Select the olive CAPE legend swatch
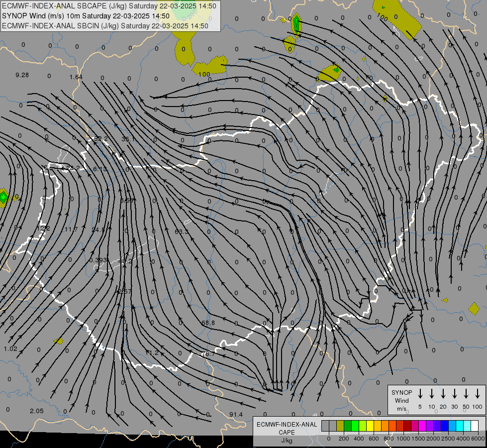The height and width of the screenshot is (448, 487). [x=340, y=426]
